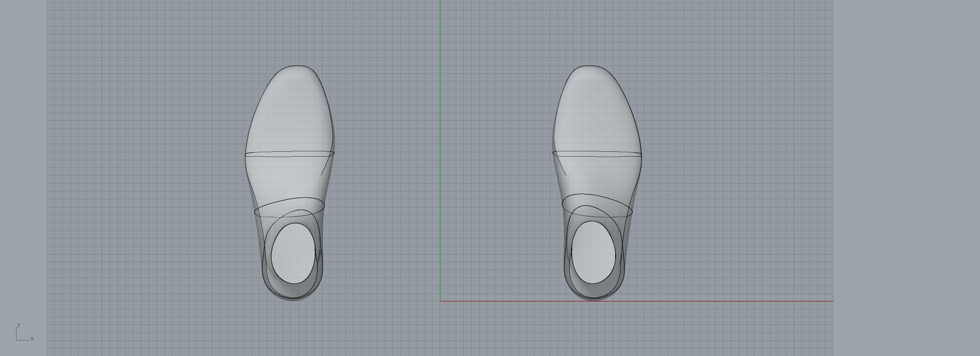The image size is (980, 356).
Task: Click the heel bottom edge of right last
Action: (x=594, y=300)
